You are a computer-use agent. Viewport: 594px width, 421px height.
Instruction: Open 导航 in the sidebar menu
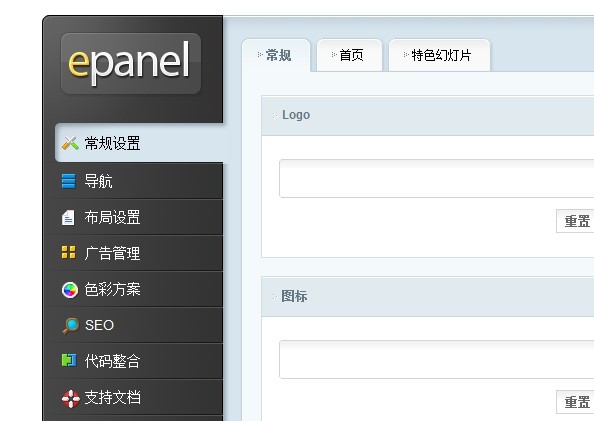pyautogui.click(x=139, y=181)
